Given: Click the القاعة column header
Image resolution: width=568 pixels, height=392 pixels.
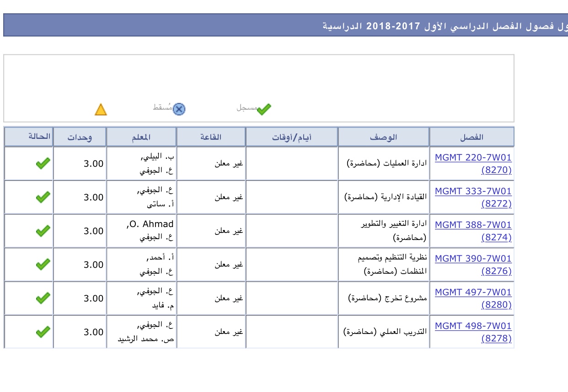Looking at the screenshot, I should click(x=211, y=137).
